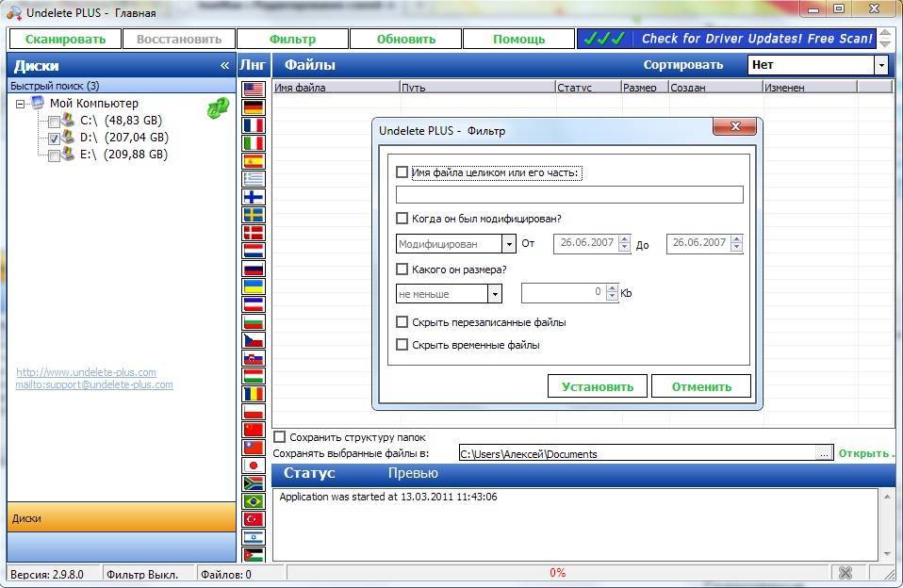Screen dimensions: 903x588
Task: Click the banner scroll arrows beside Driver Updates
Action: click(885, 39)
